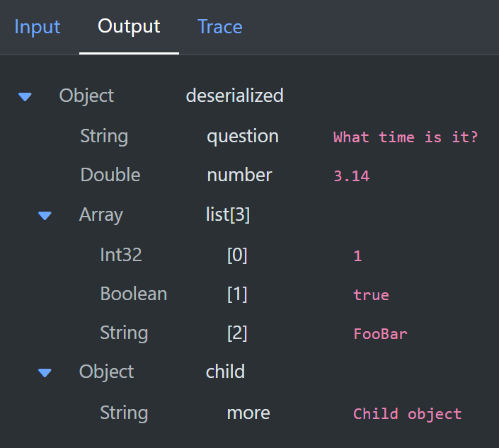Click the FooBar string value
This screenshot has width=499, height=448.
[380, 334]
